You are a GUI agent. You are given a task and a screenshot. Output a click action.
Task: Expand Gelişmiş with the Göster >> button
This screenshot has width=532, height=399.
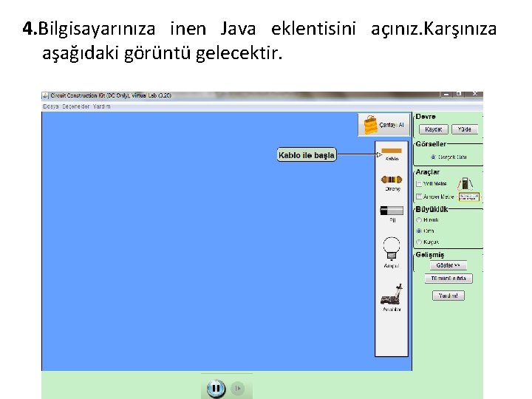click(x=449, y=265)
